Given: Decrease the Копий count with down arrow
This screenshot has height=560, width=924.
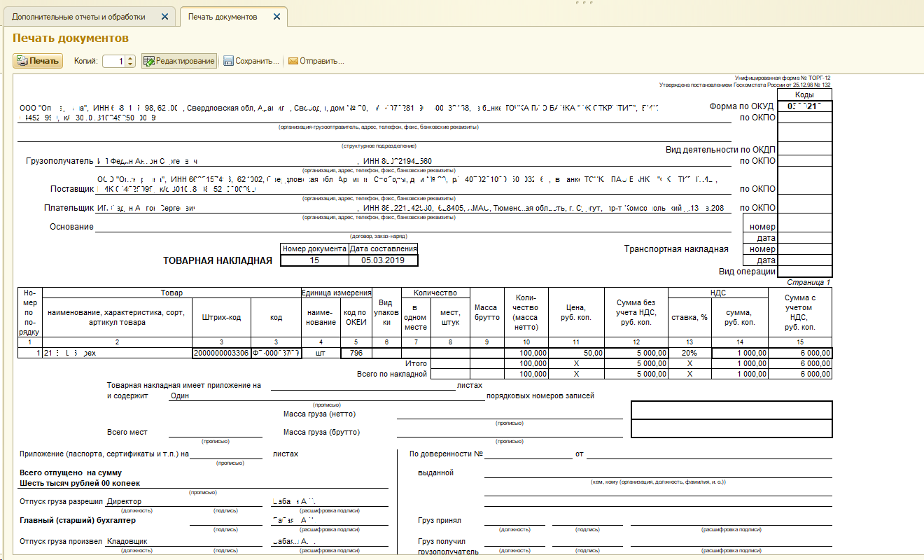Looking at the screenshot, I should click(x=130, y=64).
